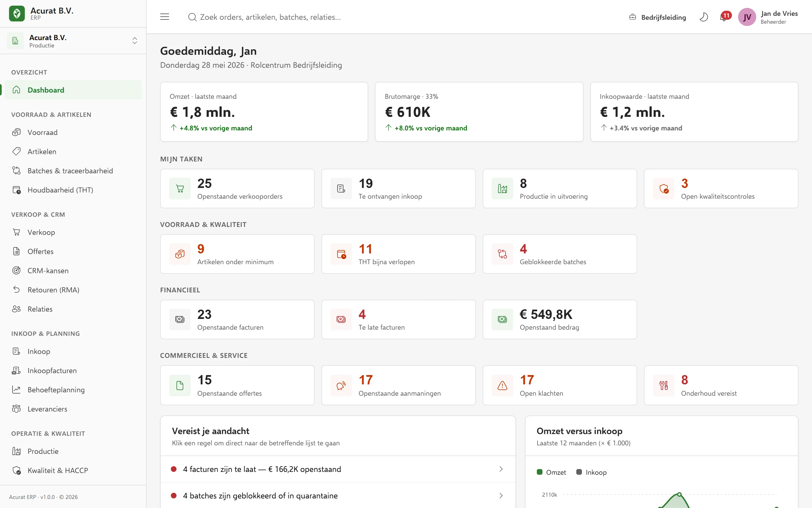Open Artikelen in sidebar

pos(73,151)
